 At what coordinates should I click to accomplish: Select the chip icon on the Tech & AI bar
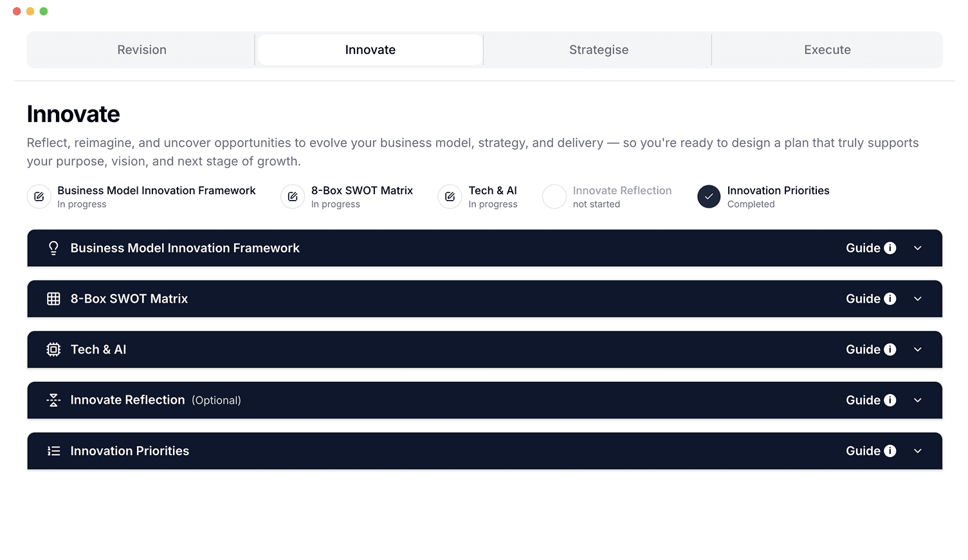coord(53,349)
